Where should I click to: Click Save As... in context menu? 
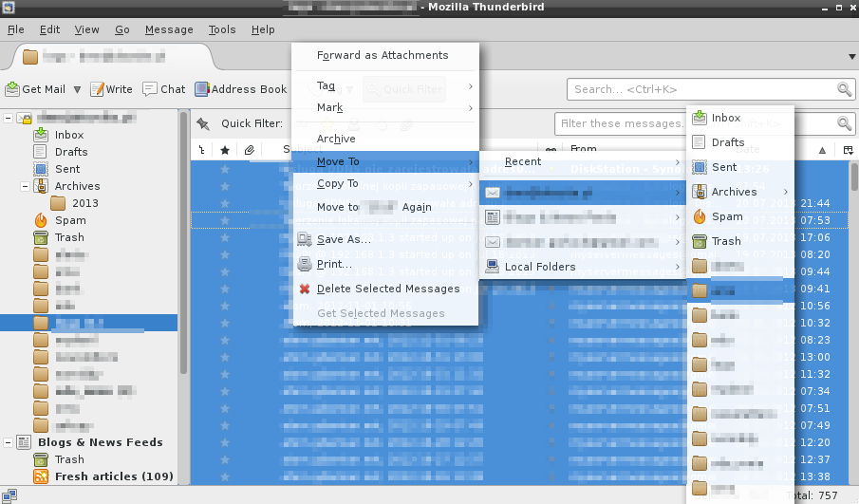pyautogui.click(x=344, y=239)
